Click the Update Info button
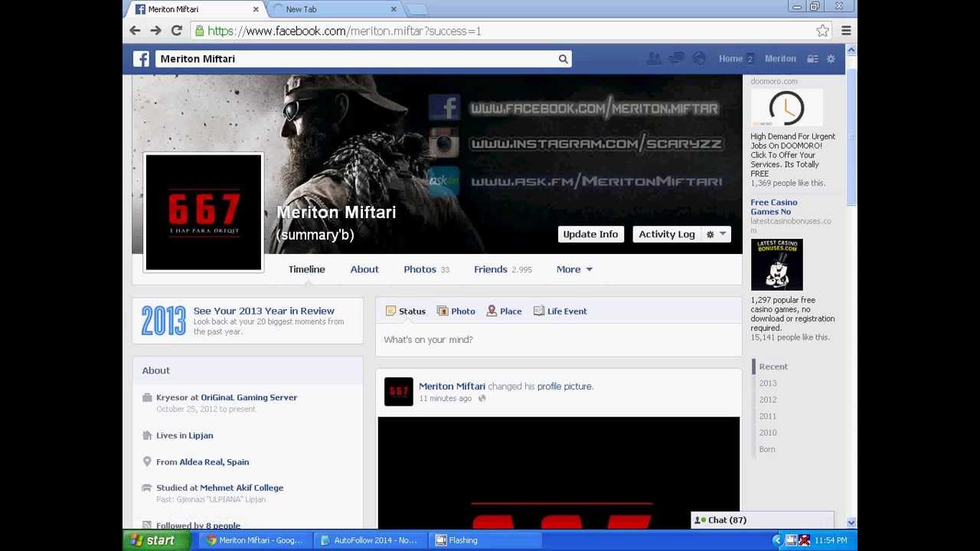This screenshot has height=551, width=980. (590, 234)
